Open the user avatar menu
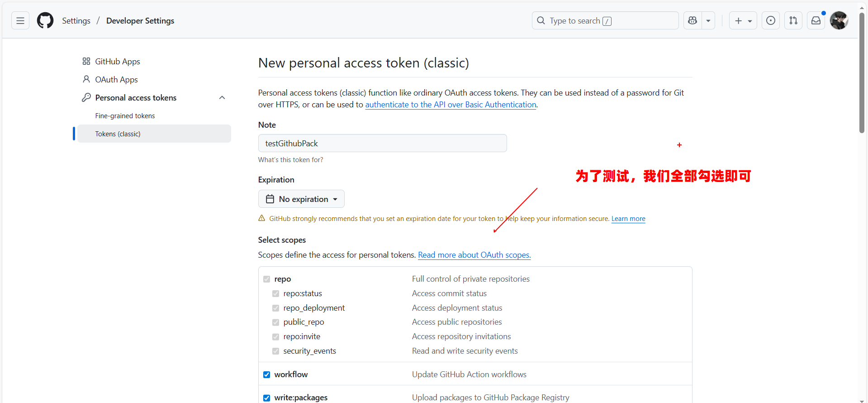The width and height of the screenshot is (868, 403). point(839,21)
